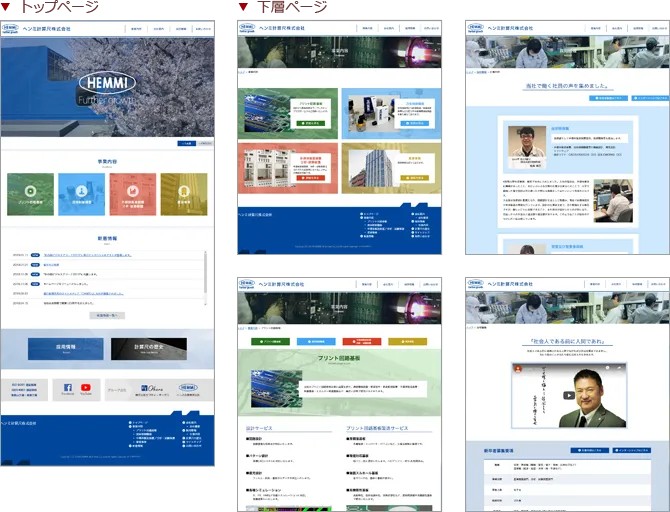Click the HEMMI Further growth hero image
This screenshot has height=512, width=670.
(107, 87)
